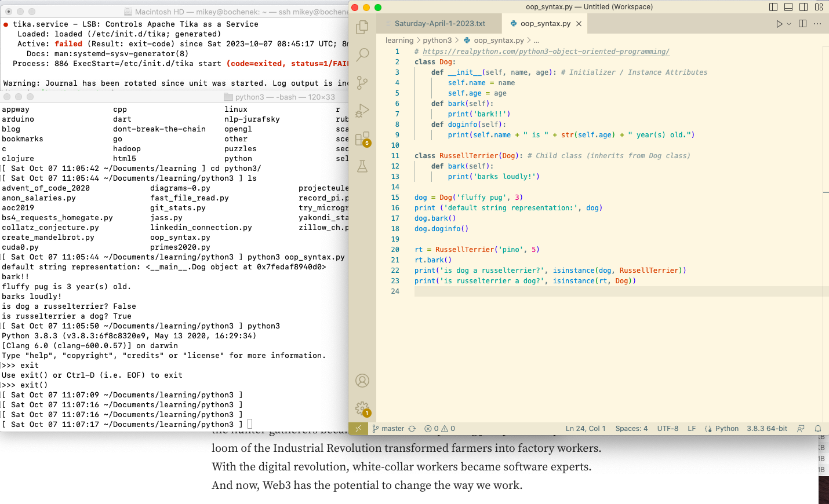Image resolution: width=829 pixels, height=504 pixels.
Task: Split the editor to the right
Action: [802, 23]
